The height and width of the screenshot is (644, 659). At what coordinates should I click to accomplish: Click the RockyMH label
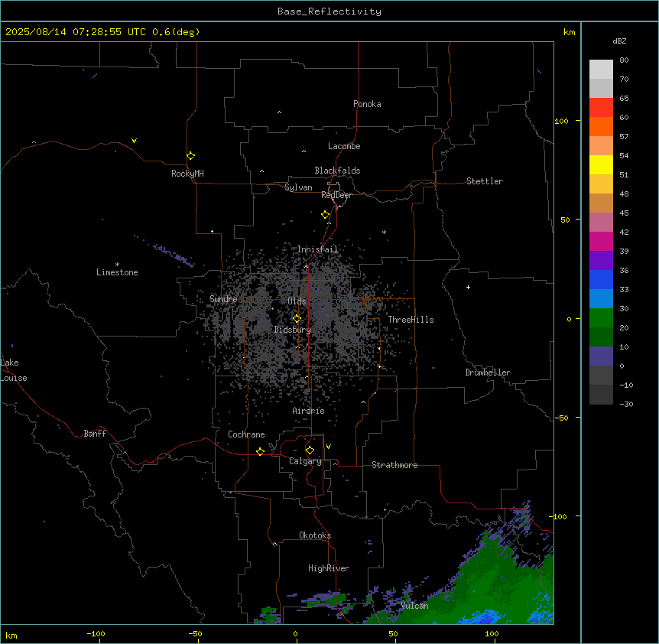coord(187,174)
